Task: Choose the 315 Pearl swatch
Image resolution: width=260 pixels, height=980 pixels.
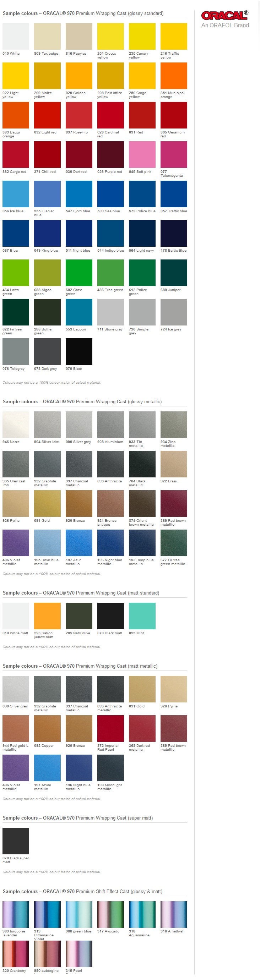Action: pos(79,954)
